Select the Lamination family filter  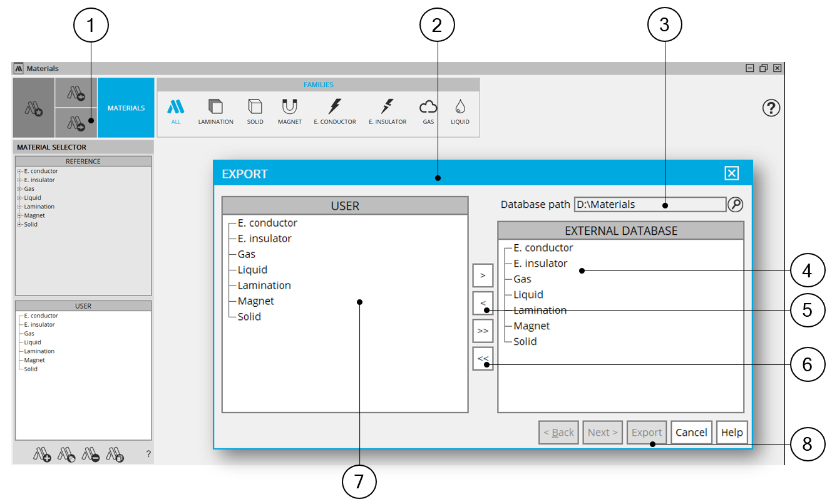(x=215, y=111)
